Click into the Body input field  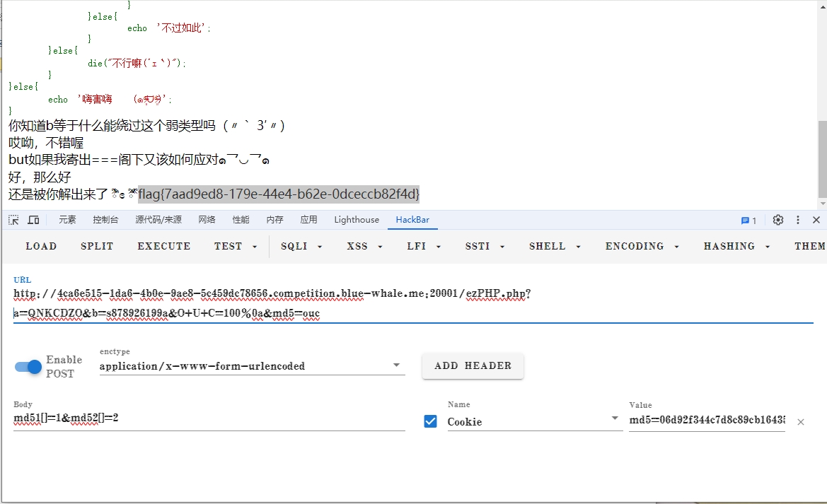point(209,418)
